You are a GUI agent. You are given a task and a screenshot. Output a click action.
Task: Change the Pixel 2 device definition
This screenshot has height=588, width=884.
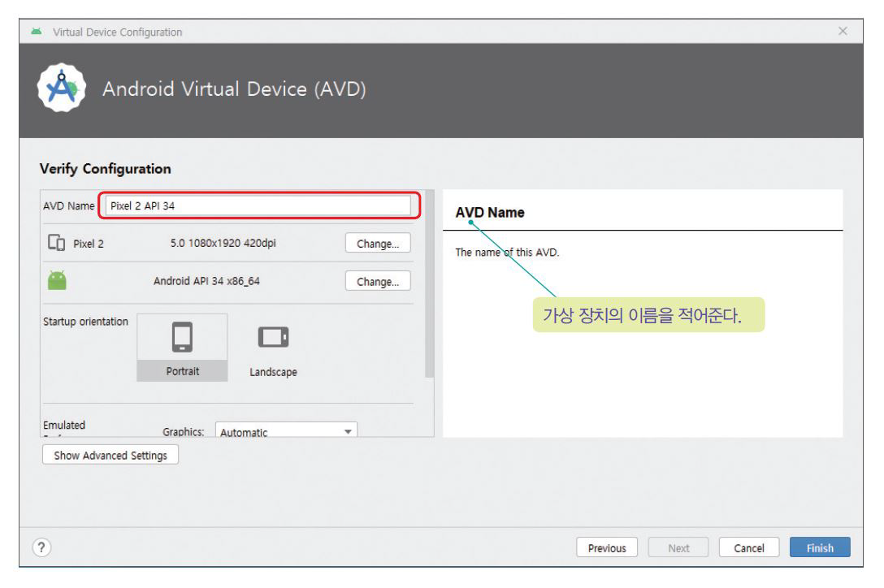(x=378, y=244)
